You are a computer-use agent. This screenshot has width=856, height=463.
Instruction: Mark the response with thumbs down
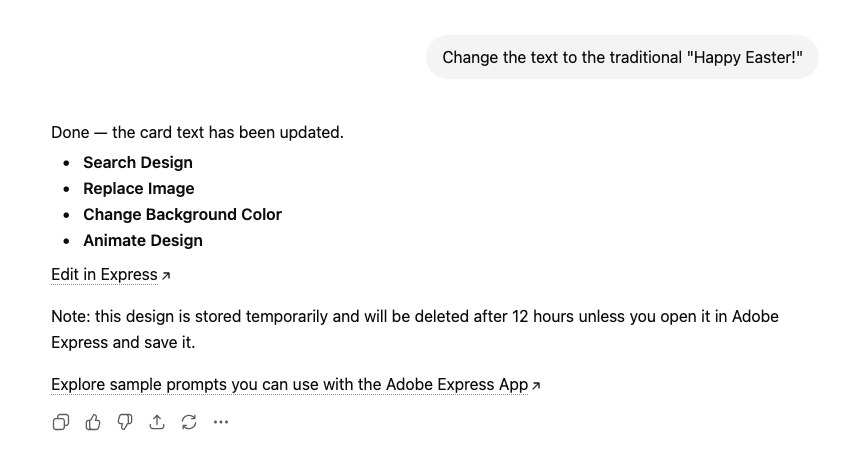(x=125, y=422)
